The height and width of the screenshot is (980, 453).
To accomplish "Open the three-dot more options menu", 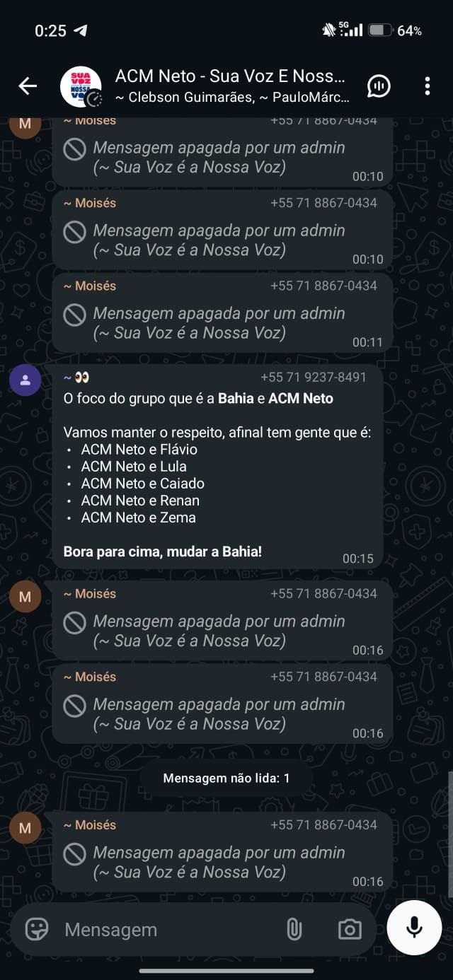I will pos(427,86).
